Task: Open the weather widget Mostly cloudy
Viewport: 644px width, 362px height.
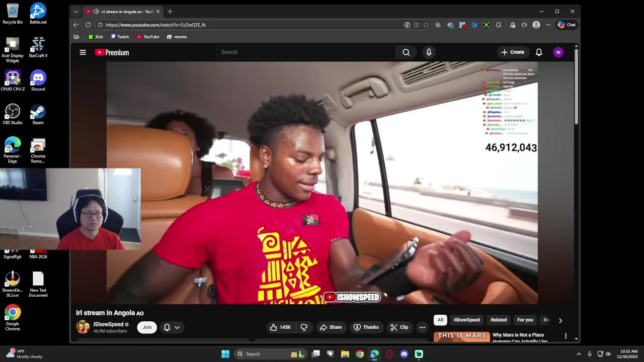Action: (x=24, y=354)
